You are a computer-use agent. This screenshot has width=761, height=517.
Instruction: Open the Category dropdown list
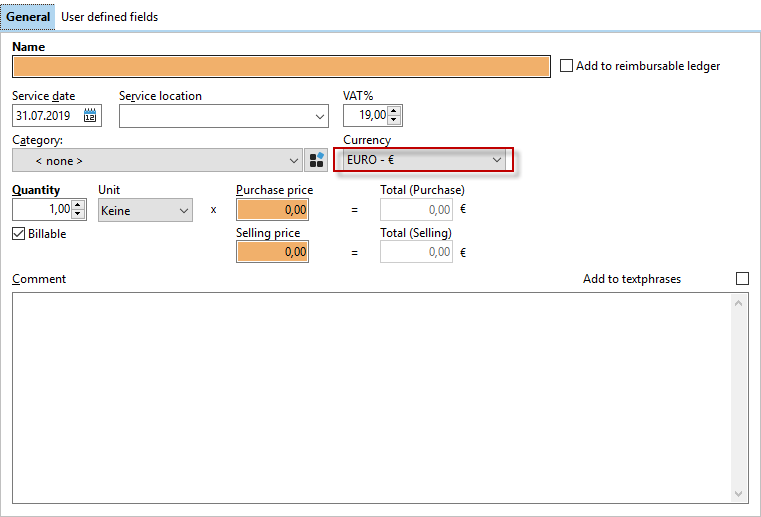294,161
